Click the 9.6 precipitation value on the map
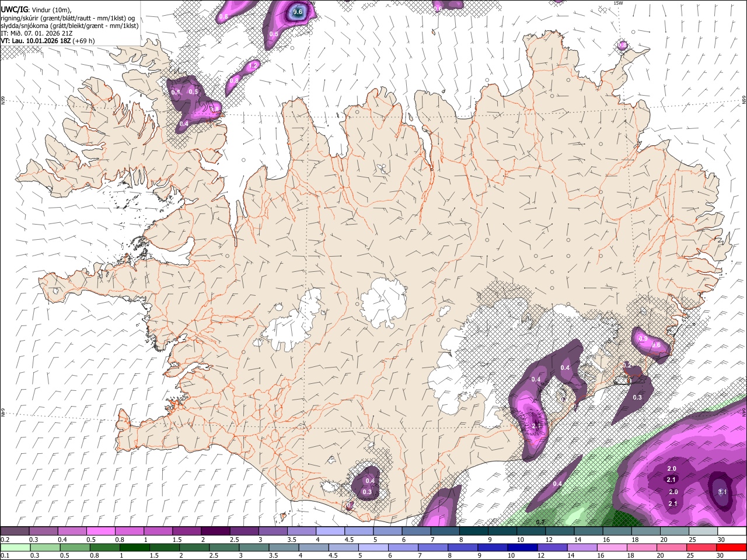747x560 pixels. 298,12
